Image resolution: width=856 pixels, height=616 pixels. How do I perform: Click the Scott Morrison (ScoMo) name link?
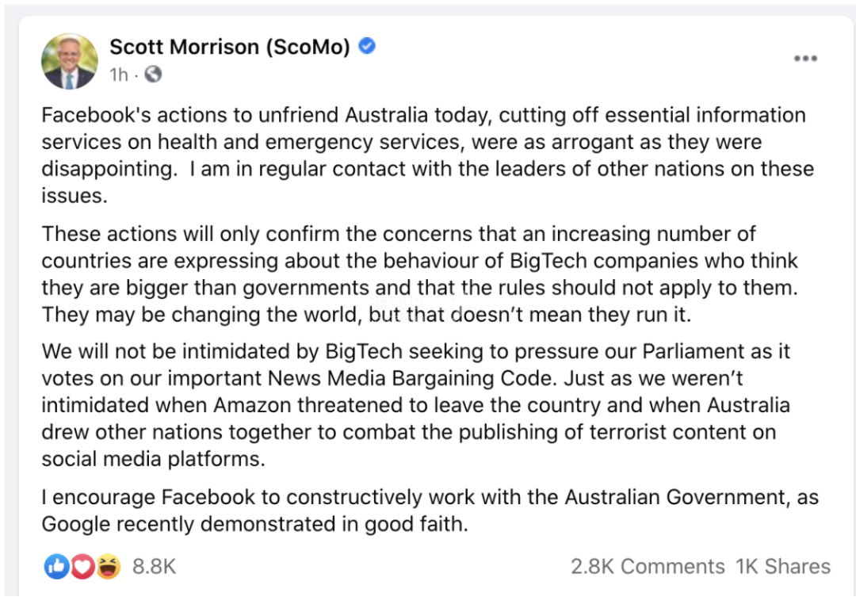[x=229, y=47]
